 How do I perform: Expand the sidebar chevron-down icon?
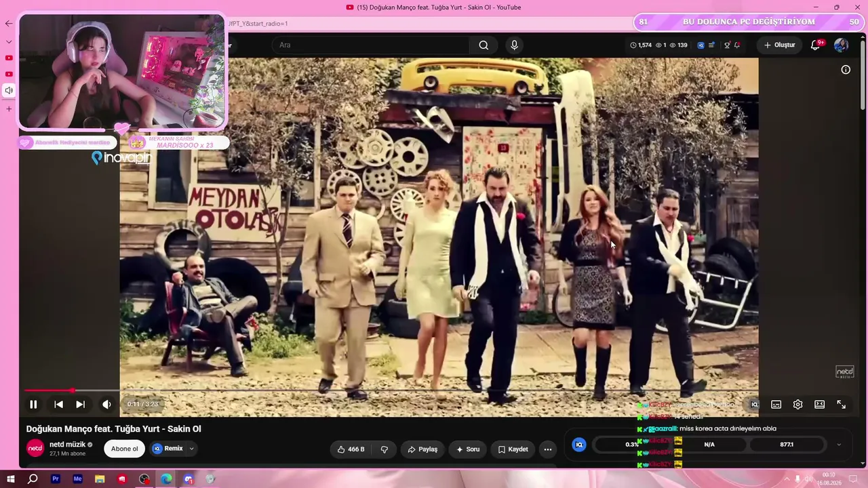tap(9, 41)
